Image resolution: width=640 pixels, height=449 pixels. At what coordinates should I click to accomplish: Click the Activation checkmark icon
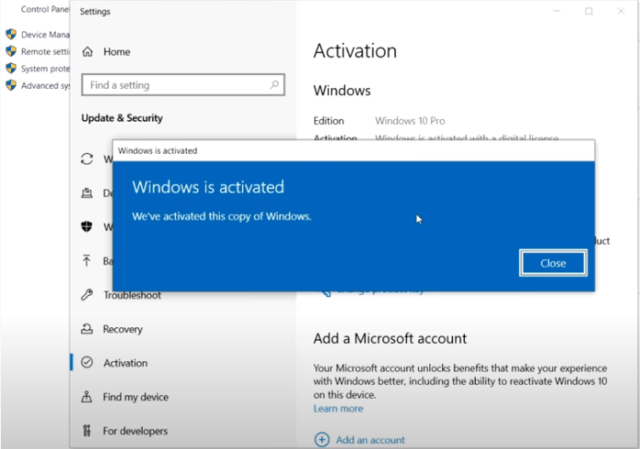point(87,362)
